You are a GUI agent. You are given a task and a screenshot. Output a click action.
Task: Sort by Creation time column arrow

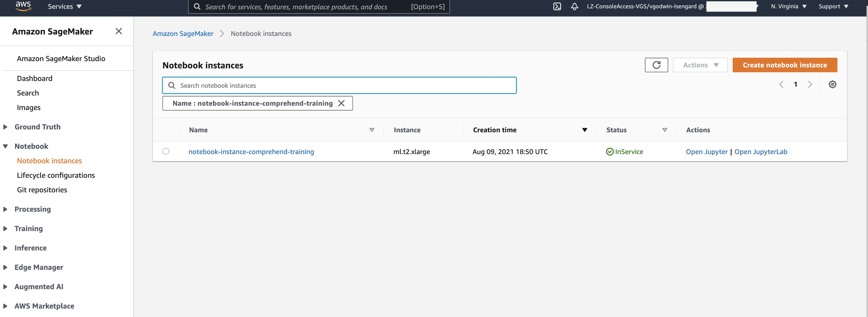coord(585,130)
